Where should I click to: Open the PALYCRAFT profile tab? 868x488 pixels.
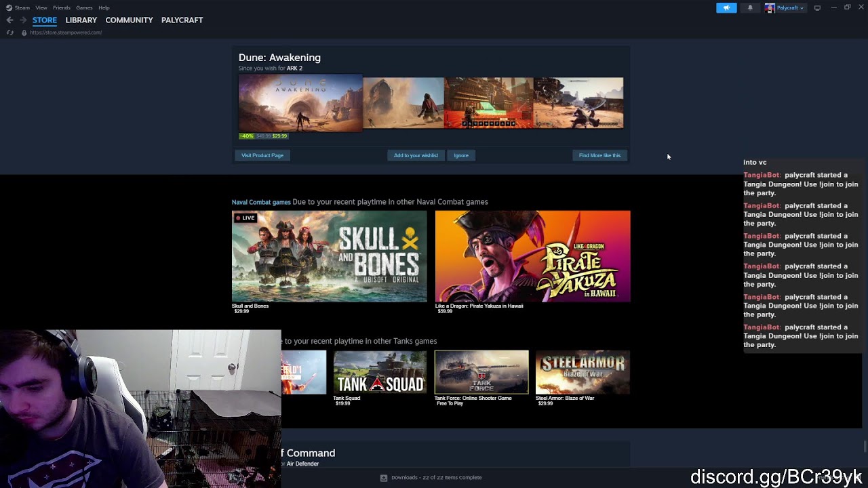pyautogui.click(x=182, y=20)
